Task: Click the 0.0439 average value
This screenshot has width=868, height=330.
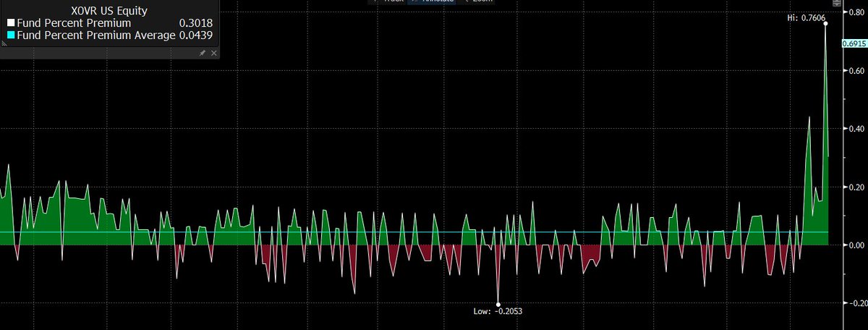Action: point(195,34)
